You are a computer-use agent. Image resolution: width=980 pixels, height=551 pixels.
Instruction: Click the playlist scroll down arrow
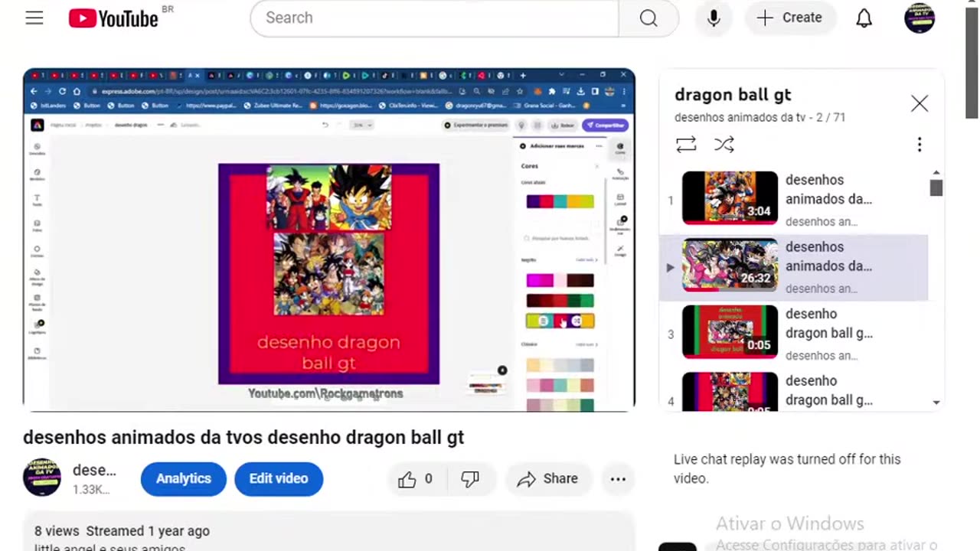pyautogui.click(x=936, y=403)
